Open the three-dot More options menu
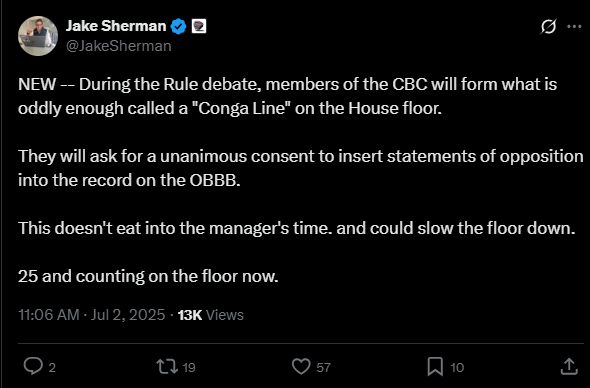 [x=574, y=26]
